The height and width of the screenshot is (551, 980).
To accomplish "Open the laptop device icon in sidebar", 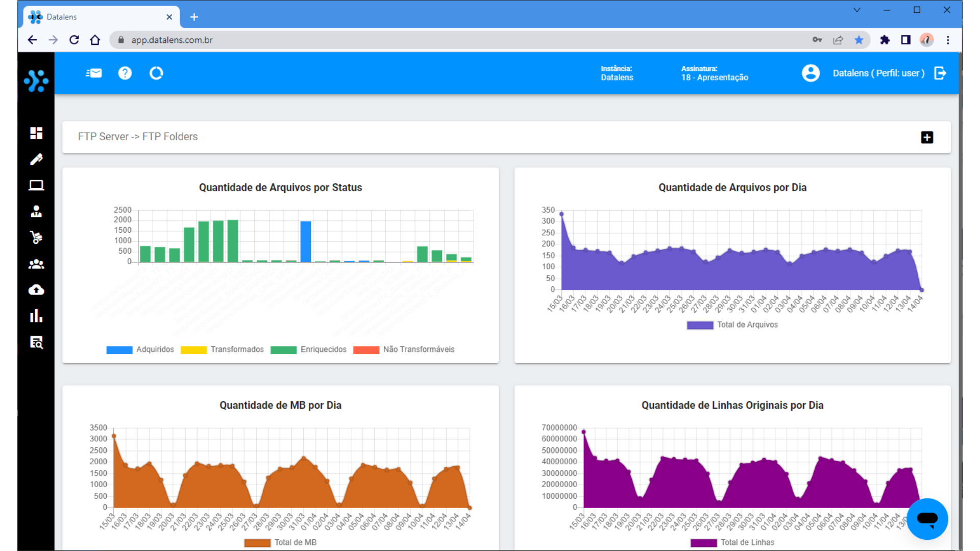I will pyautogui.click(x=36, y=185).
